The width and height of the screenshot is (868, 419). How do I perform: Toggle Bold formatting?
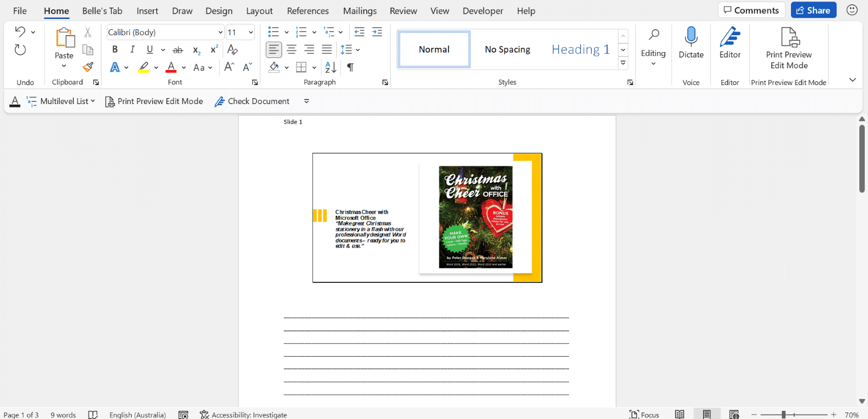pyautogui.click(x=115, y=50)
